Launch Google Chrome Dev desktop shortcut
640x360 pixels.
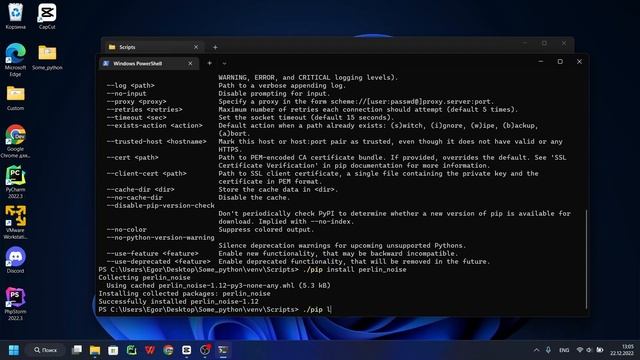click(16, 141)
